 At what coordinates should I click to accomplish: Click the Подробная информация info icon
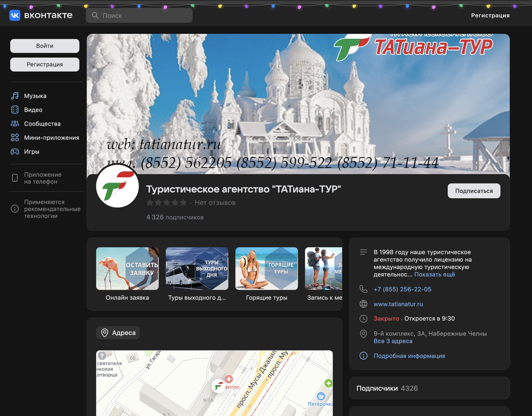[x=364, y=356]
